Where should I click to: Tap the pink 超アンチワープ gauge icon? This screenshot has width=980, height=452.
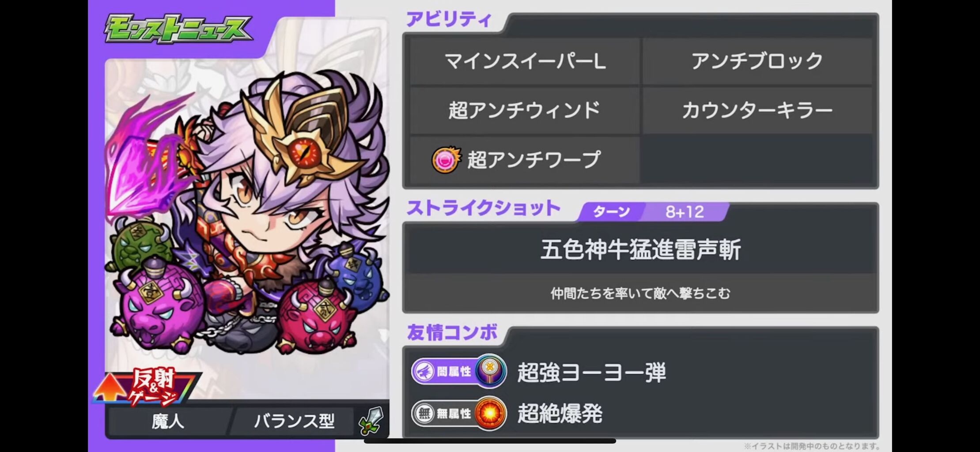coord(446,160)
